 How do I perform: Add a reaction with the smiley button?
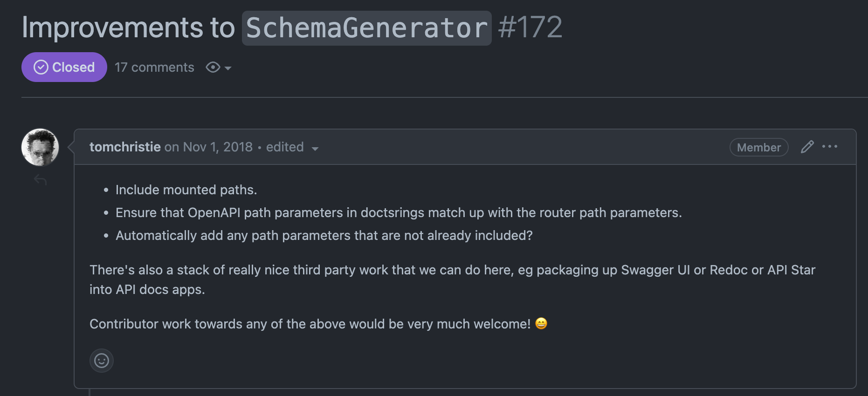[x=102, y=361]
